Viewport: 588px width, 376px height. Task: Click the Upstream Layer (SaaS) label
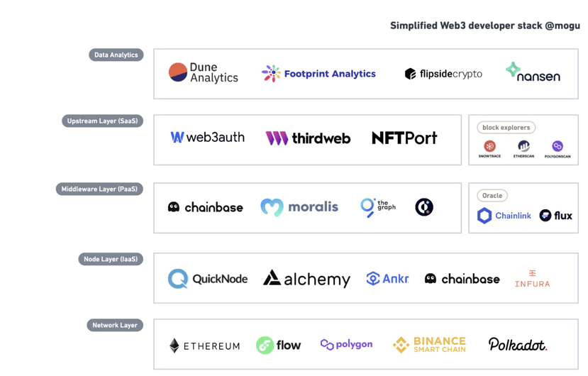coord(102,121)
